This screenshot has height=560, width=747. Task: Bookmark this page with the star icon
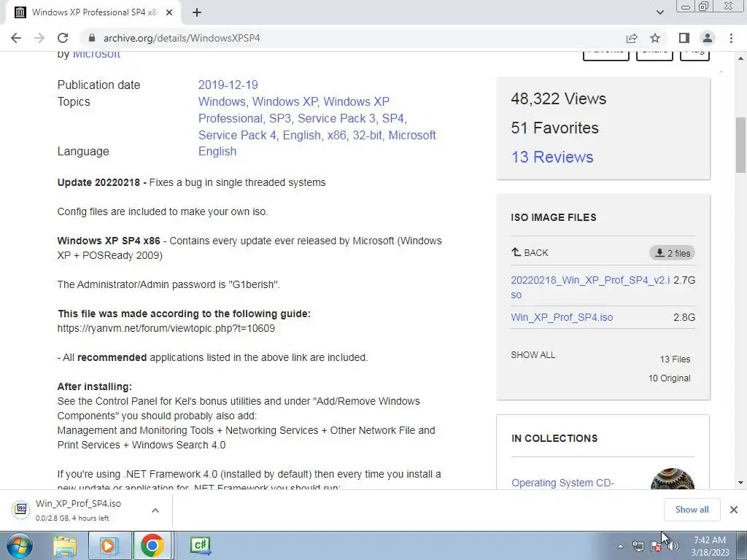point(655,38)
